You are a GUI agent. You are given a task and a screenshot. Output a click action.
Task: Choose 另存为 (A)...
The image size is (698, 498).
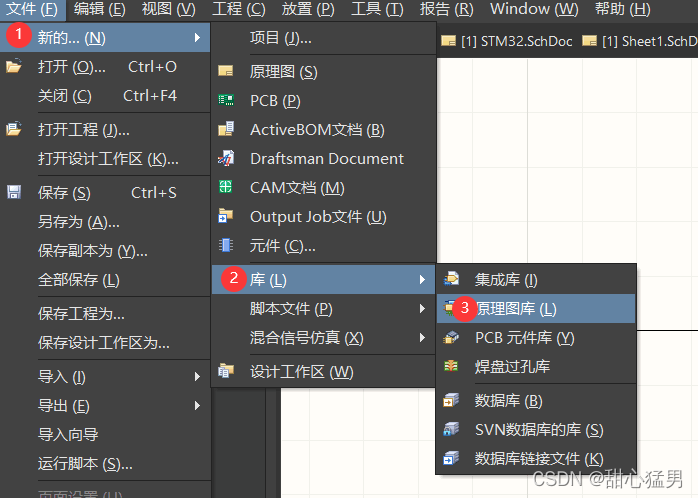point(106,221)
